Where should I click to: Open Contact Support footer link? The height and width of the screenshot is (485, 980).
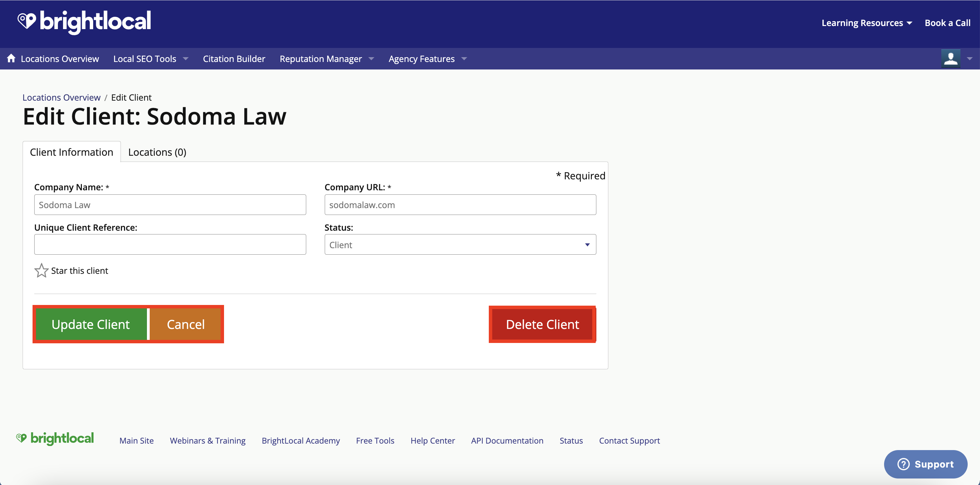[629, 441]
